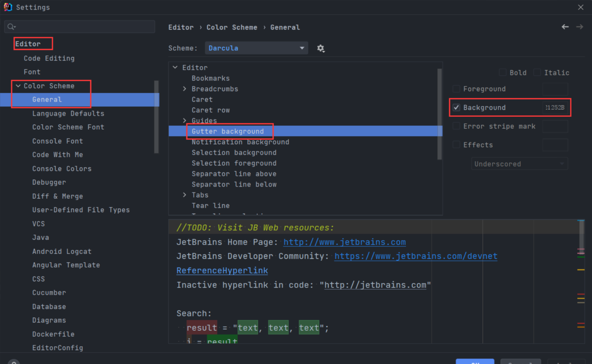
Task: Select Caret row in the color list
Action: click(x=211, y=110)
